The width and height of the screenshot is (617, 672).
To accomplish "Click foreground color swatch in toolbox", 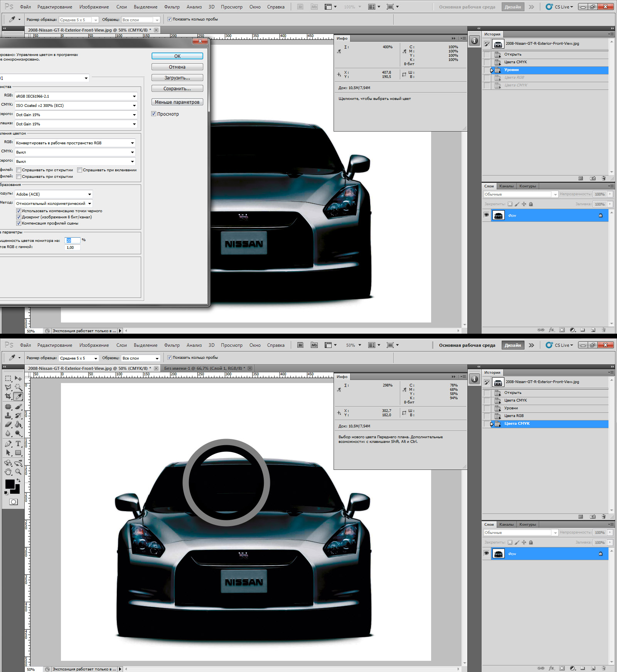I will [9, 484].
